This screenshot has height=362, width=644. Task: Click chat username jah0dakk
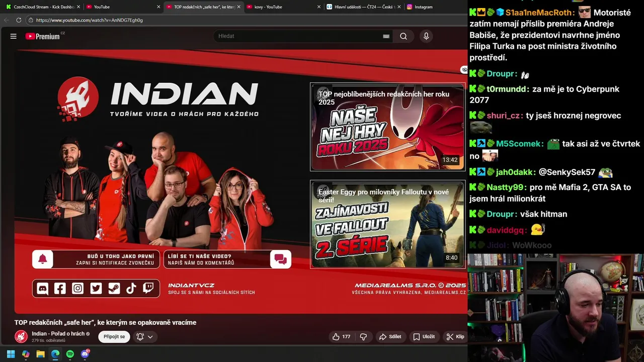coord(514,172)
